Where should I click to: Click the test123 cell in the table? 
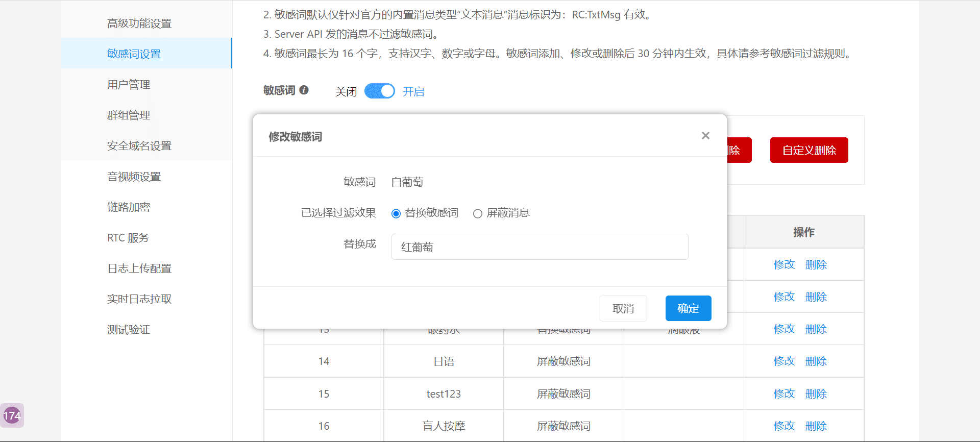point(444,394)
